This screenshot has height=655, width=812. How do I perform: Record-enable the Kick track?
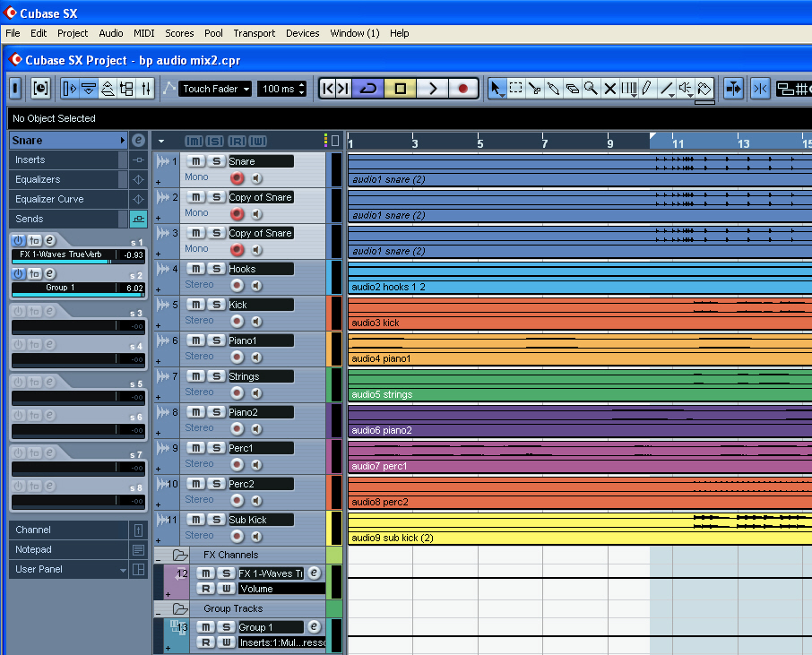pyautogui.click(x=237, y=321)
